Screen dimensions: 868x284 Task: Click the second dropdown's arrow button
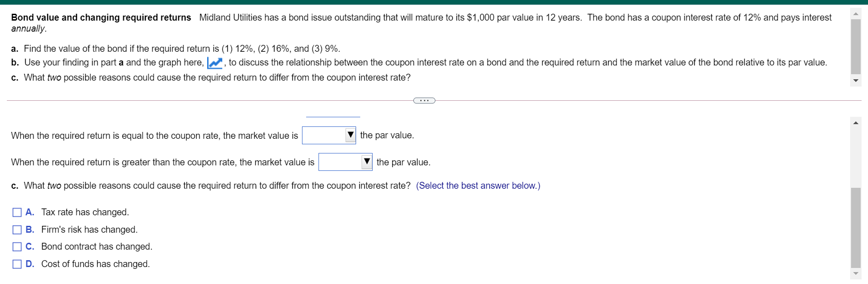click(367, 162)
